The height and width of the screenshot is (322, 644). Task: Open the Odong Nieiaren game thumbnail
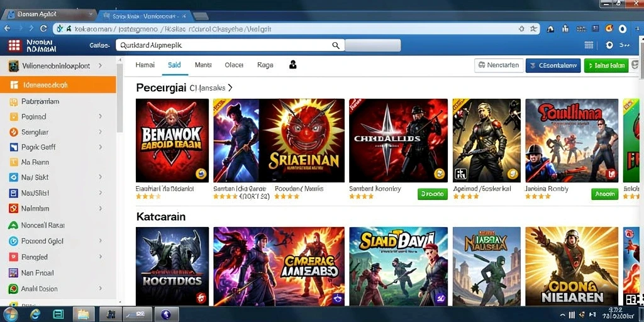tap(572, 266)
